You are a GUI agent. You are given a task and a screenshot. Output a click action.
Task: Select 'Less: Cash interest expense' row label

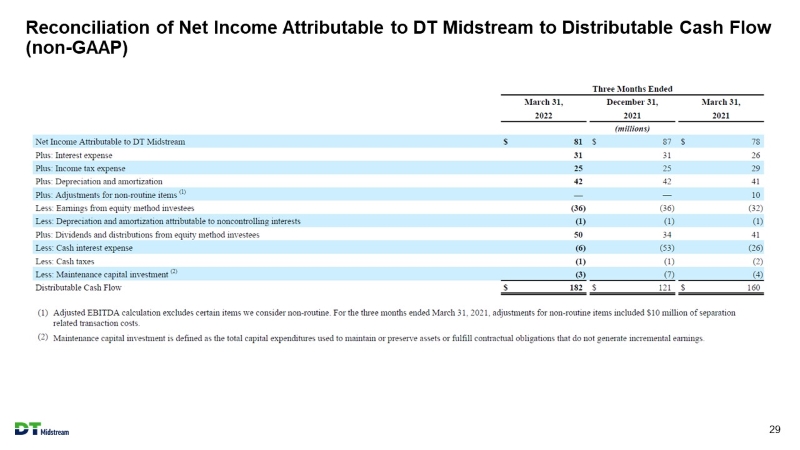pos(84,248)
